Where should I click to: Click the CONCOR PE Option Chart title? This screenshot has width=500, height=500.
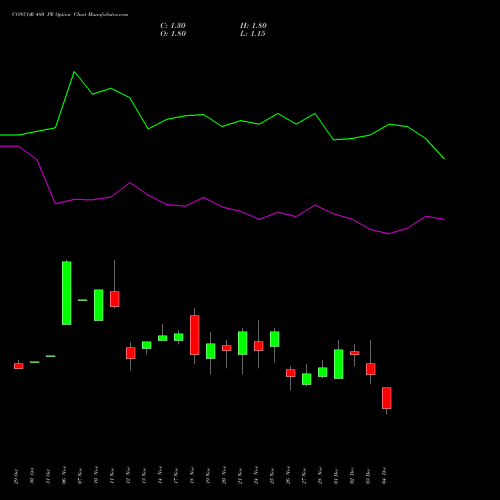coord(70,15)
